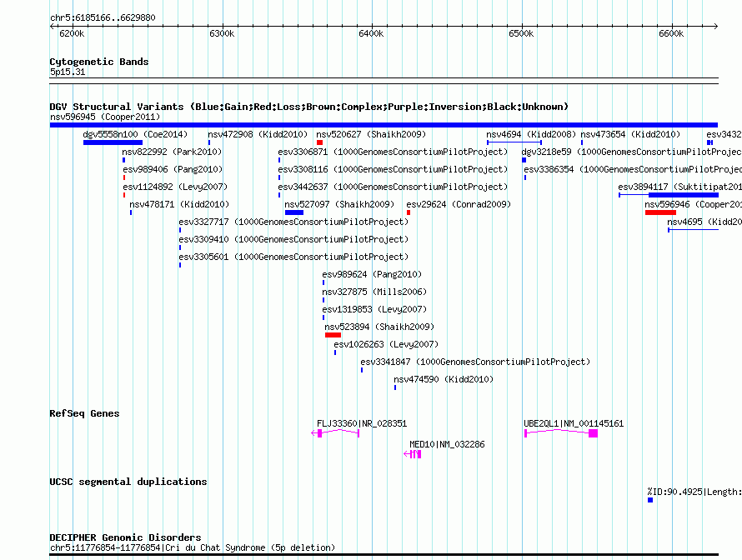Click DECIPHER Genomic Disorders track title

(x=125, y=537)
